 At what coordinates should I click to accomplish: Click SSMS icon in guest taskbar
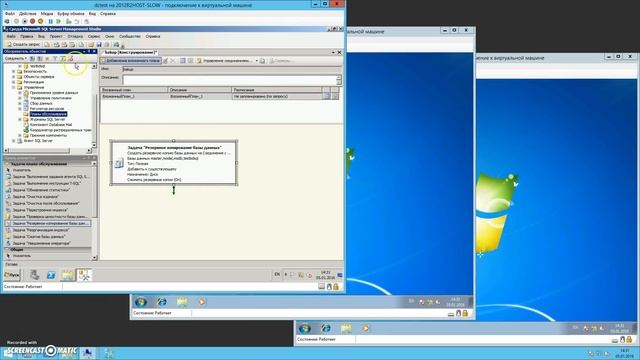pyautogui.click(x=84, y=275)
